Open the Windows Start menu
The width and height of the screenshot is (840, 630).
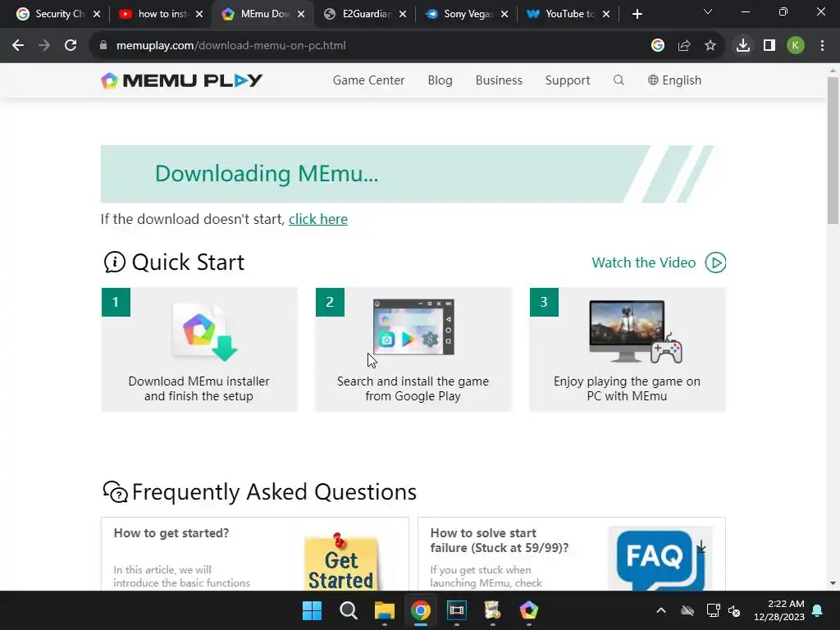312,610
